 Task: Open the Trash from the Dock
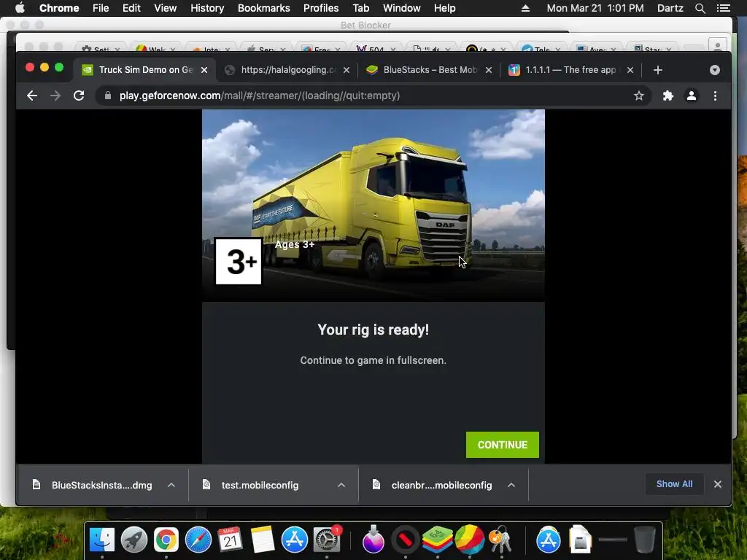point(645,540)
